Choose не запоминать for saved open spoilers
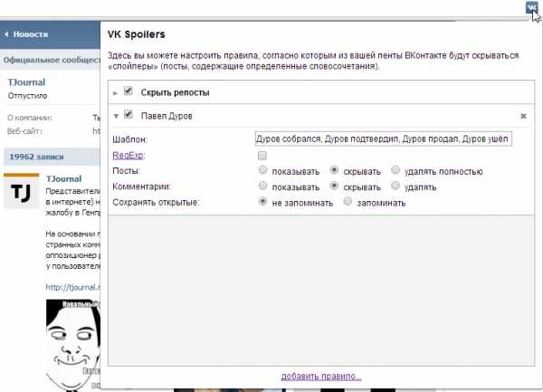The height and width of the screenshot is (392, 543). click(x=262, y=201)
